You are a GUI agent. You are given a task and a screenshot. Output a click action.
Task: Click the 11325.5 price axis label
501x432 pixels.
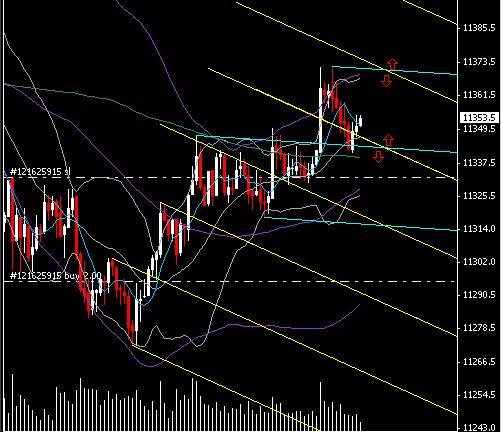(479, 196)
